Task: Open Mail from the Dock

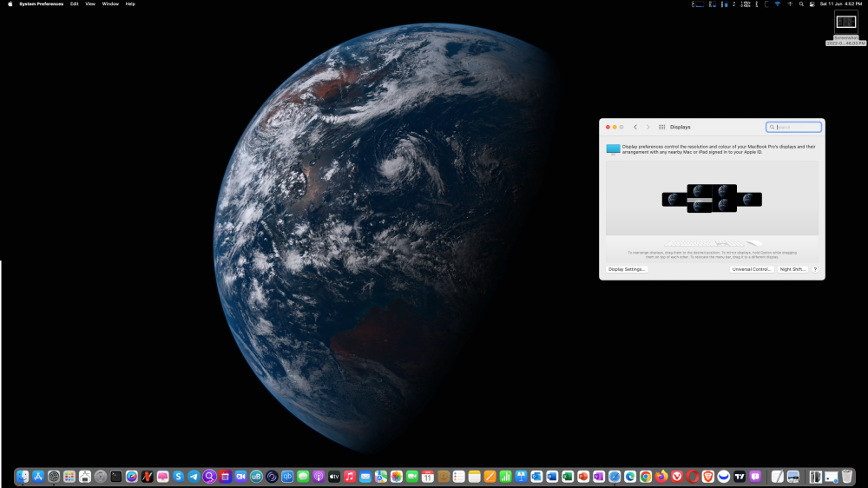Action: tap(365, 477)
